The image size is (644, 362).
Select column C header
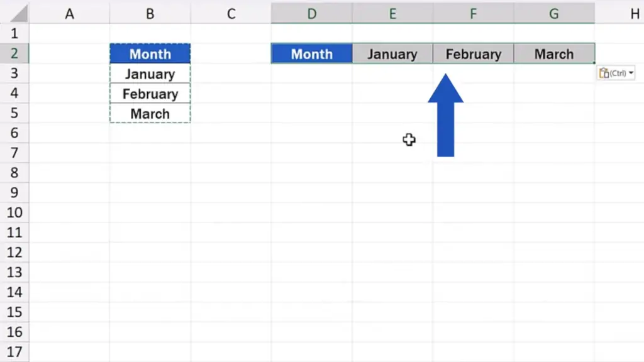pyautogui.click(x=231, y=14)
